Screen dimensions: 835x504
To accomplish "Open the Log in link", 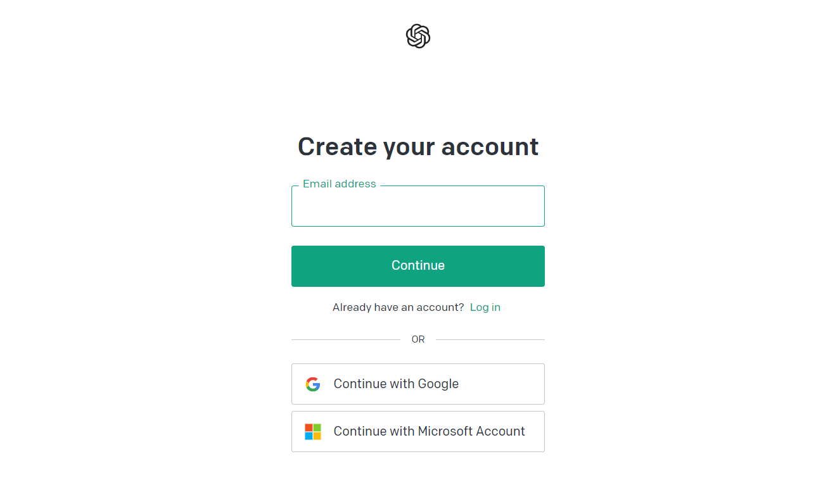I will pos(485,308).
